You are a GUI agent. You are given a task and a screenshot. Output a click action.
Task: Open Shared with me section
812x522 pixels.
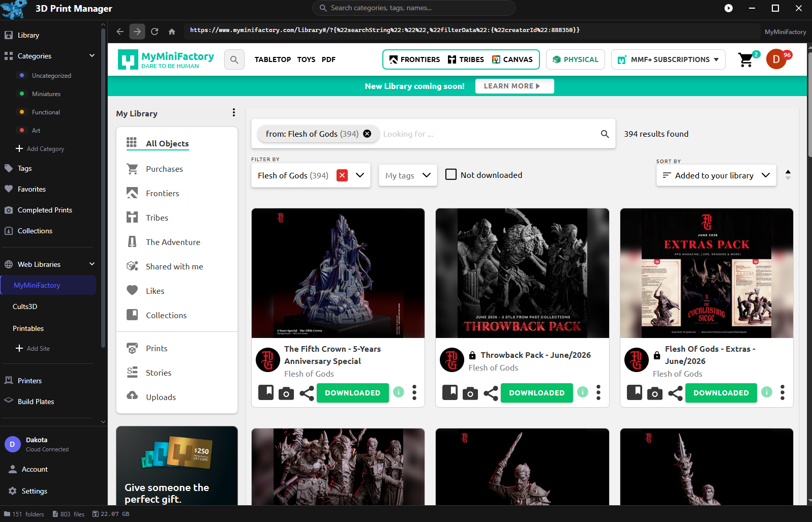(174, 266)
